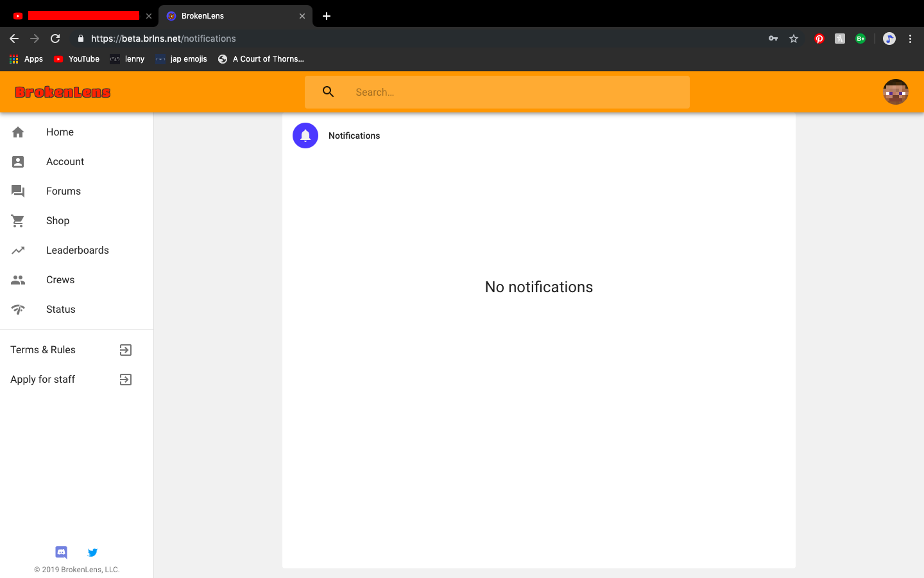The height and width of the screenshot is (578, 924).
Task: Click the Home house icon in sidebar
Action: point(18,132)
